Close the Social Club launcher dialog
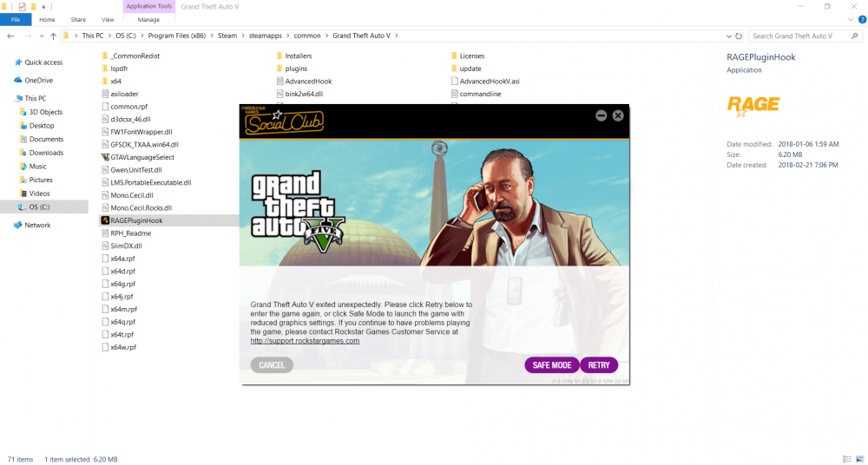 click(618, 115)
